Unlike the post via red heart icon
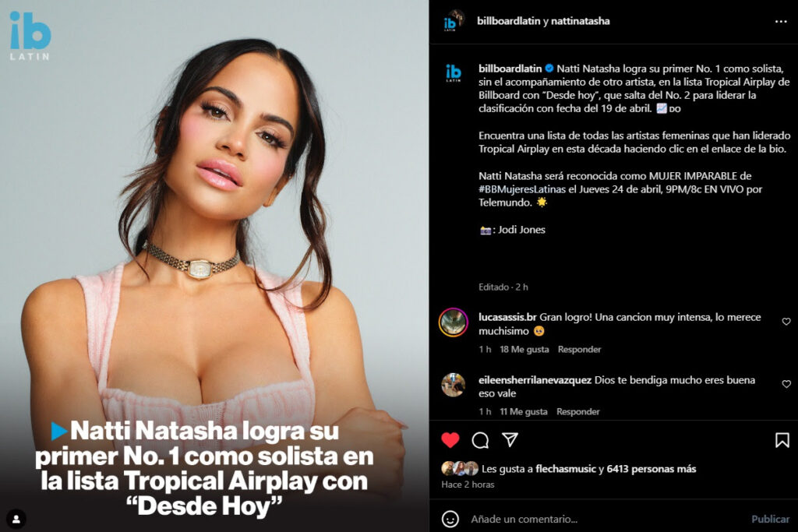The width and height of the screenshot is (798, 532). pos(450,440)
